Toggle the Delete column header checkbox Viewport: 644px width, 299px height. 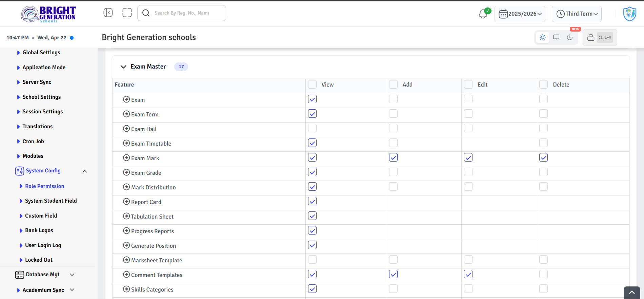(543, 84)
